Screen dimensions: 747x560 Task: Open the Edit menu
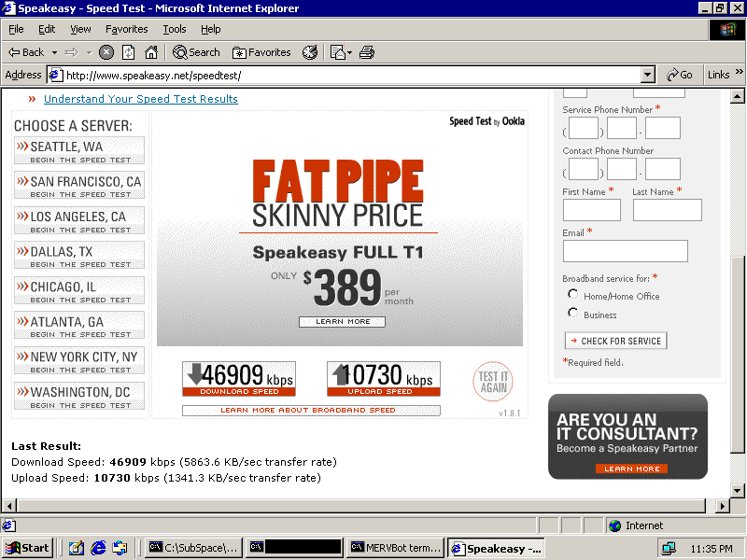47,30
